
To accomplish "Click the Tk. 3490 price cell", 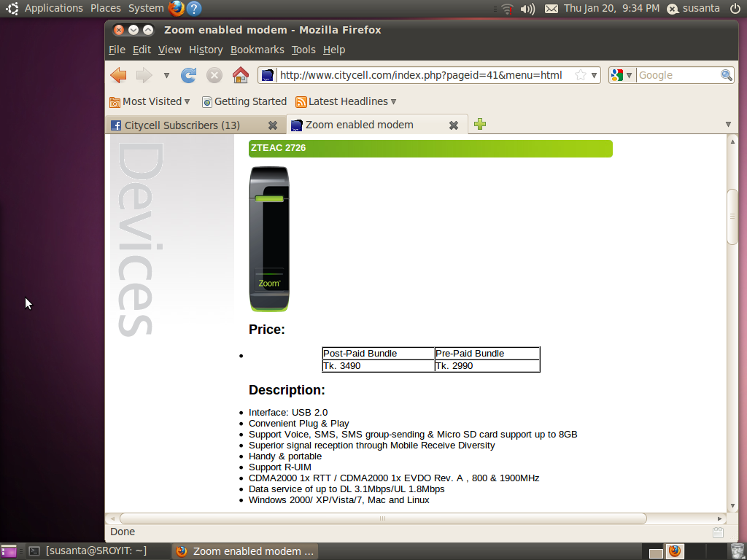I will 379,366.
